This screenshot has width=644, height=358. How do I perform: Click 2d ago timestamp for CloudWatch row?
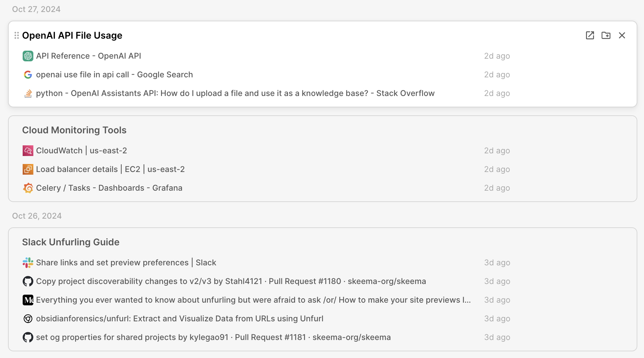click(497, 151)
